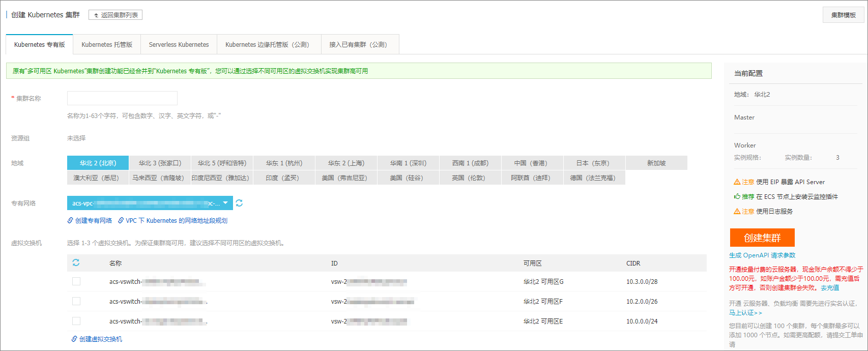Select region 日本 (东京)
The width and height of the screenshot is (868, 351).
click(594, 163)
